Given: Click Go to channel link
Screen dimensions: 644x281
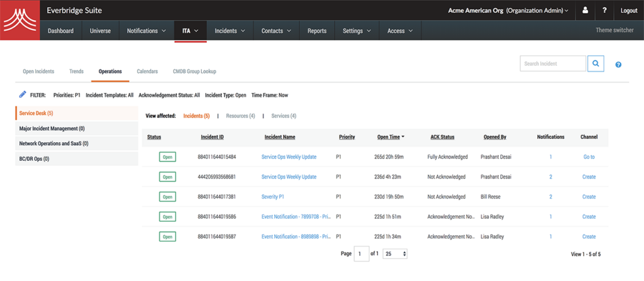Looking at the screenshot, I should tap(589, 157).
